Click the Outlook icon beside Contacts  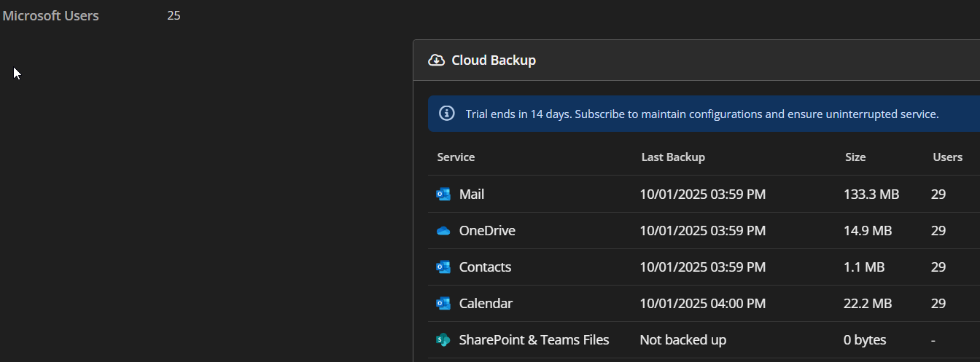[443, 267]
